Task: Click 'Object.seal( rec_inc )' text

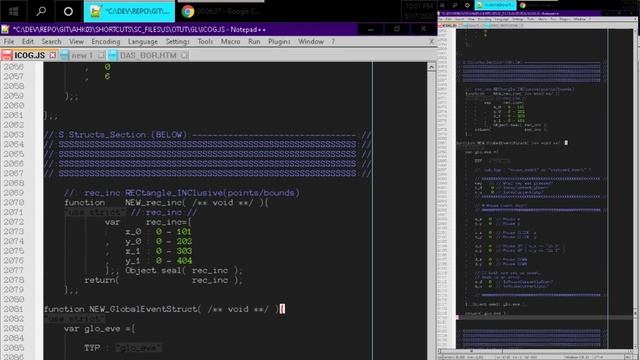Action: pos(181,270)
